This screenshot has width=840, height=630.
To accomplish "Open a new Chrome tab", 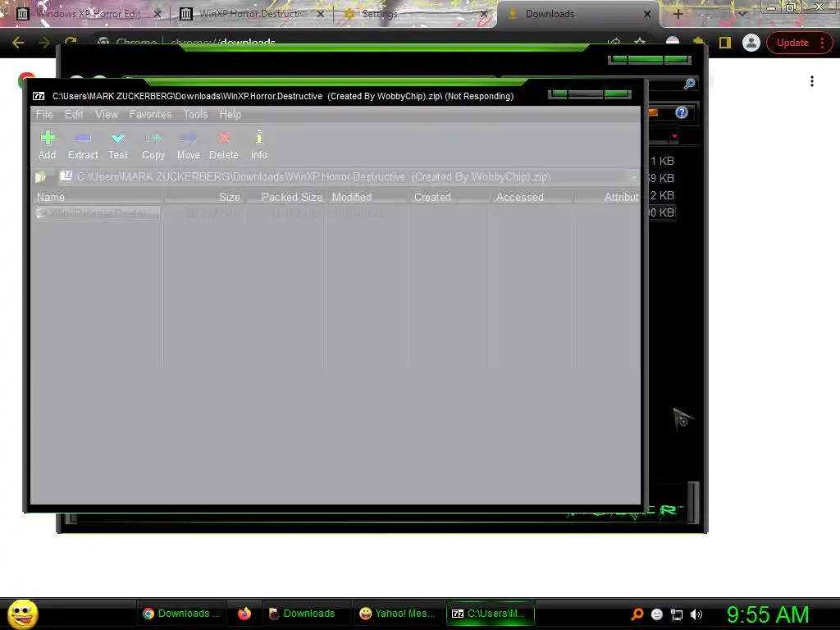I will coord(678,14).
